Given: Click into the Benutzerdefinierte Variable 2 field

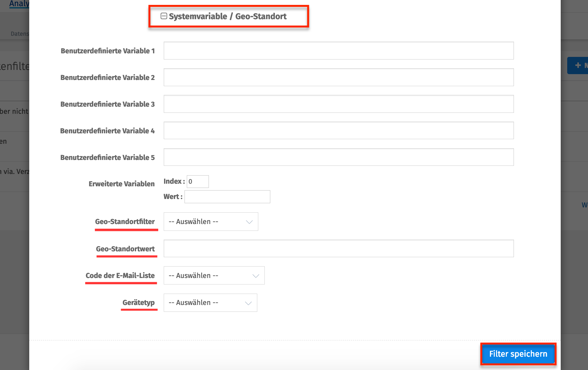Looking at the screenshot, I should pyautogui.click(x=338, y=77).
